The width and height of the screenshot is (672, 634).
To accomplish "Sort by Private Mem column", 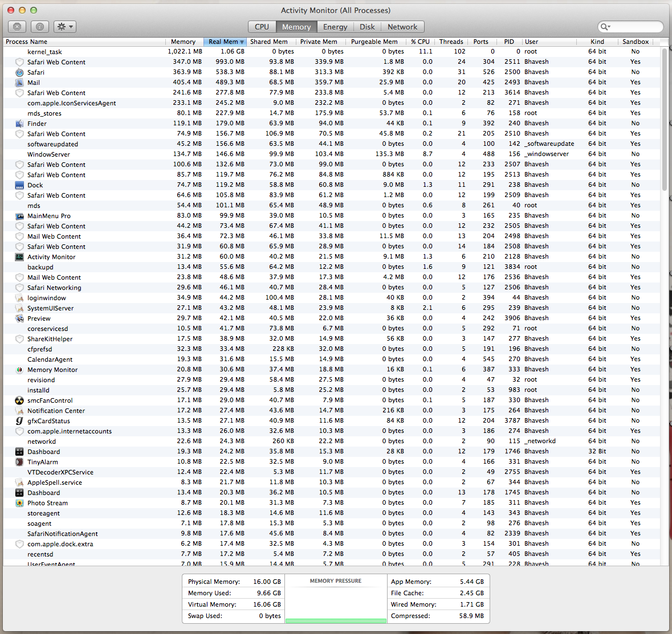I will click(x=320, y=42).
